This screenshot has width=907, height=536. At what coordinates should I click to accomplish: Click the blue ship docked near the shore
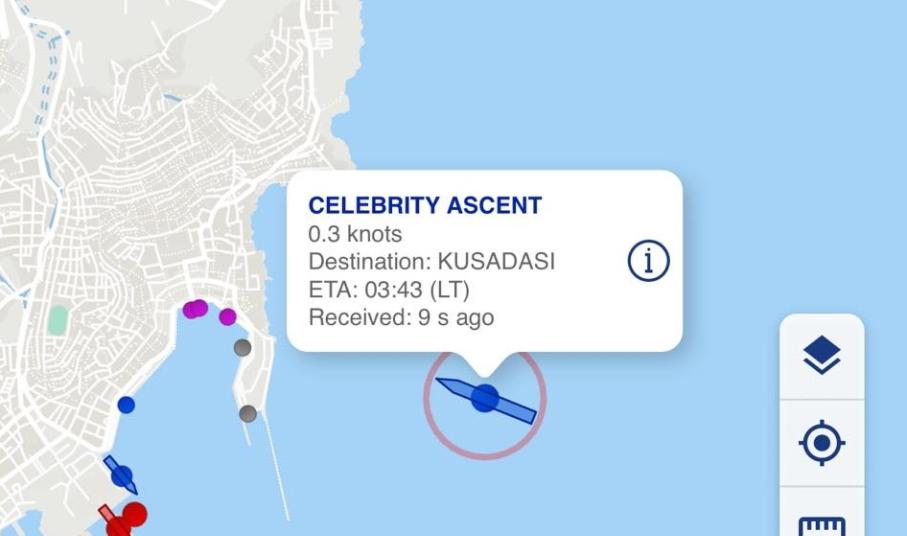(x=122, y=476)
